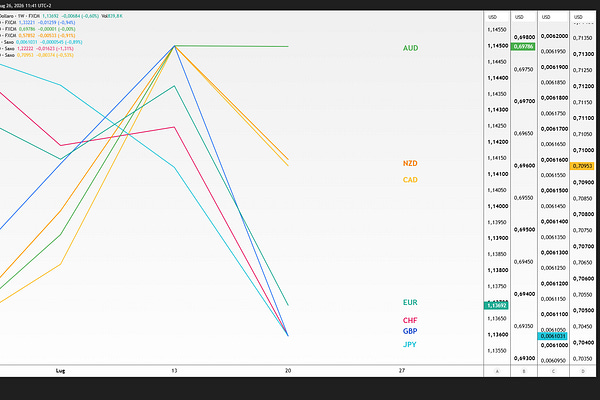Image resolution: width=600 pixels, height=400 pixels.
Task: Open USD currency selector above 0,71350 scale
Action: pyautogui.click(x=578, y=17)
